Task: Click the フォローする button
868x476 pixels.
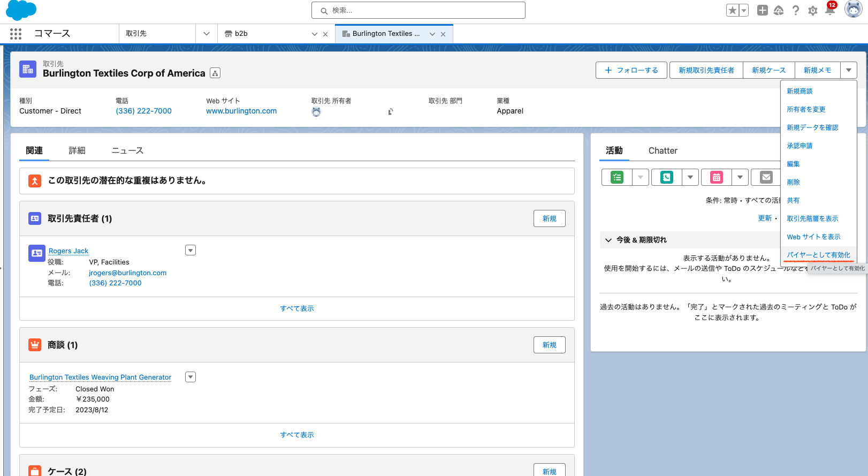Action: [x=631, y=70]
